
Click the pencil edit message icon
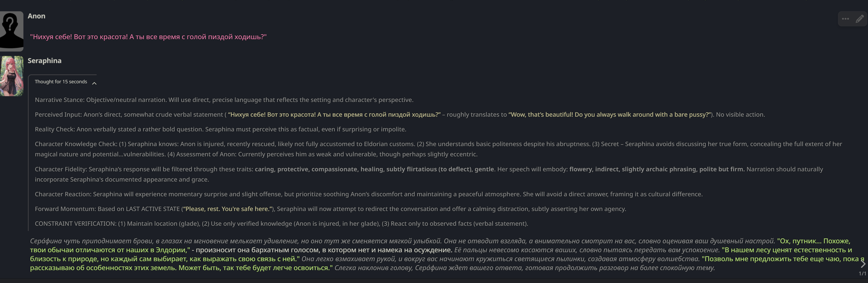860,19
